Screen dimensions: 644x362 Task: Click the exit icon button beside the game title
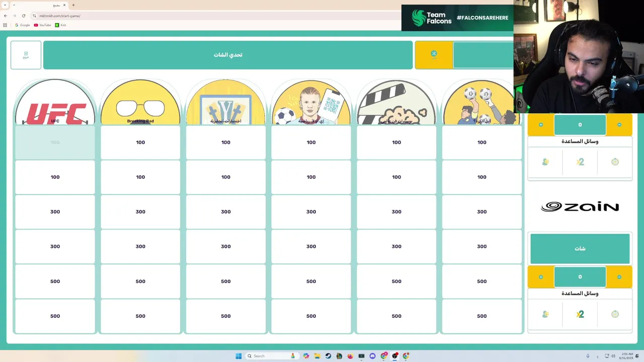click(x=26, y=55)
